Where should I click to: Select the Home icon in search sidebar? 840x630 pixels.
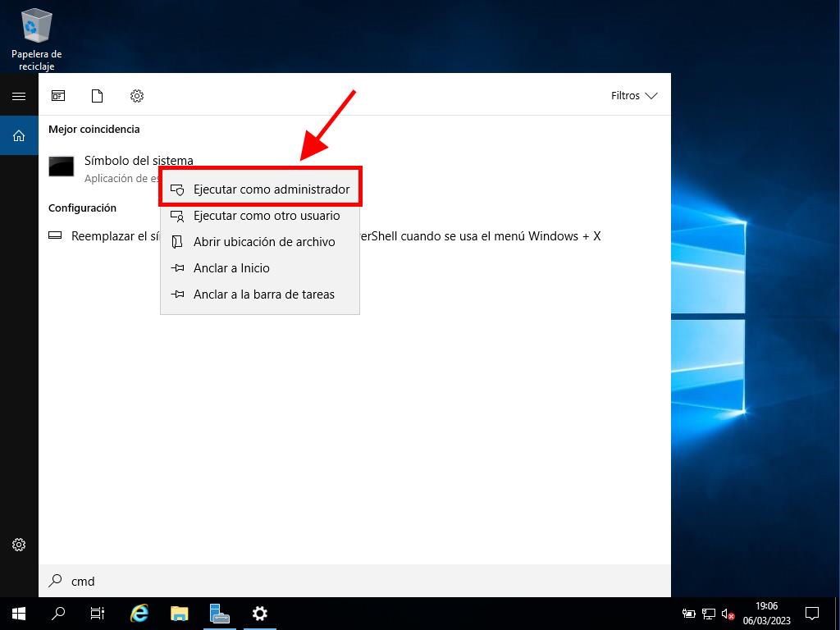tap(19, 135)
